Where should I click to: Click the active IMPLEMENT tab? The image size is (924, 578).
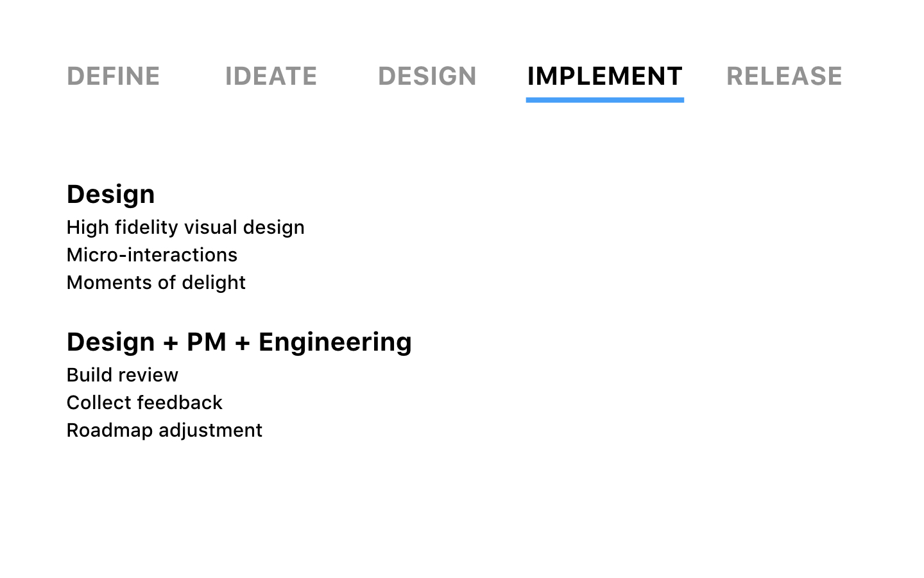pos(604,76)
